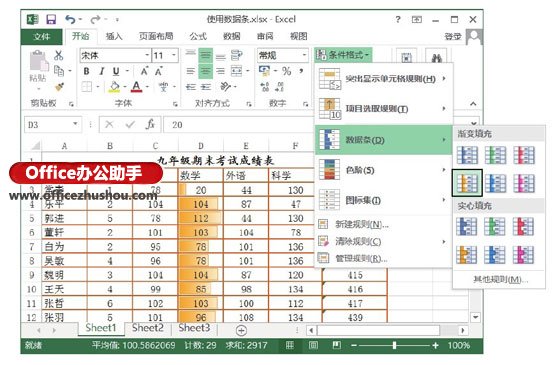Apply red gradient fill data bar
The width and height of the screenshot is (560, 365).
click(524, 155)
